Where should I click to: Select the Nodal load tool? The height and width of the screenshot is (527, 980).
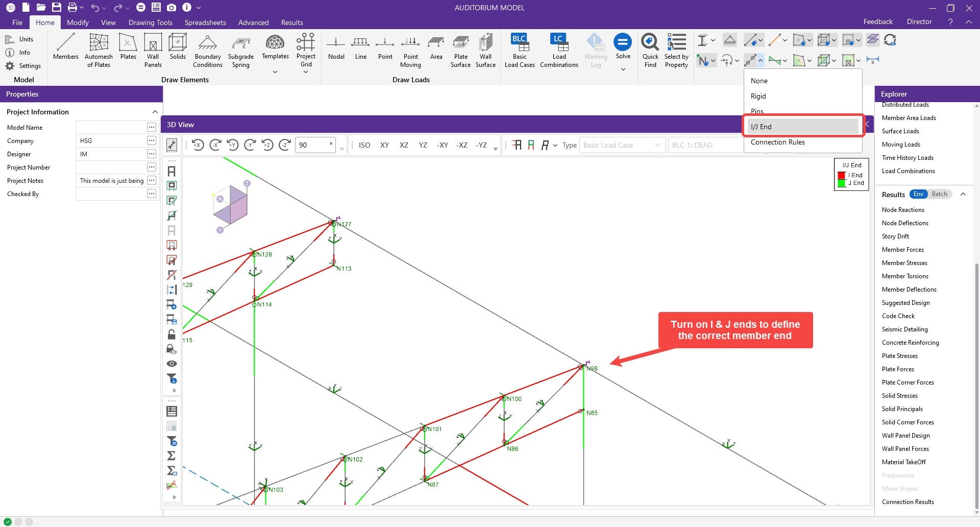click(x=335, y=49)
